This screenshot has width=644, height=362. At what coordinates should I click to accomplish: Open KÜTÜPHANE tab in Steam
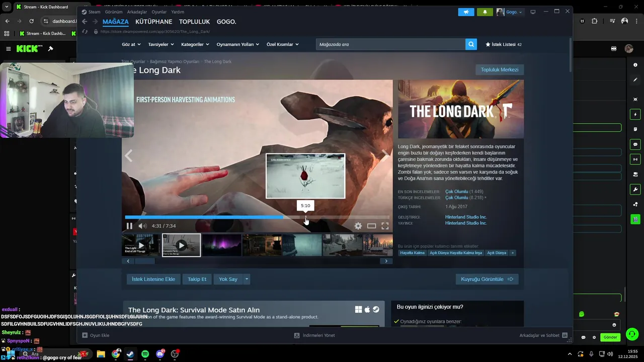tap(154, 22)
